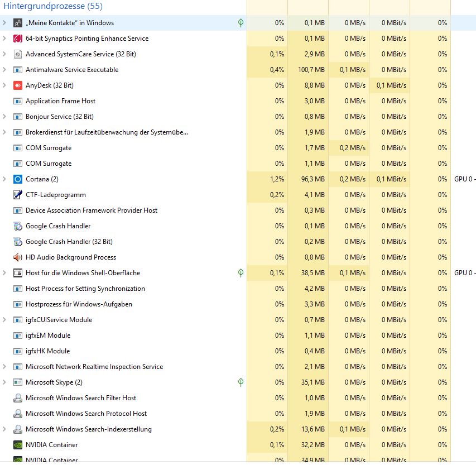Image resolution: width=476 pixels, height=465 pixels.
Task: Expand the 64-bit Synaptics Pointing Enhance Service
Action: coord(4,39)
